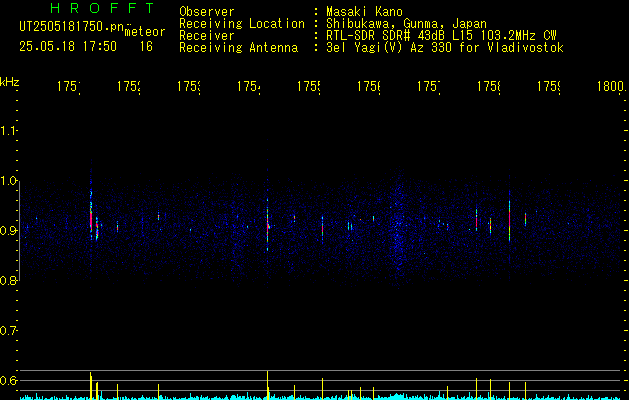Select the observer name Masaki Kano
This screenshot has height=400, width=629.
coord(364,11)
